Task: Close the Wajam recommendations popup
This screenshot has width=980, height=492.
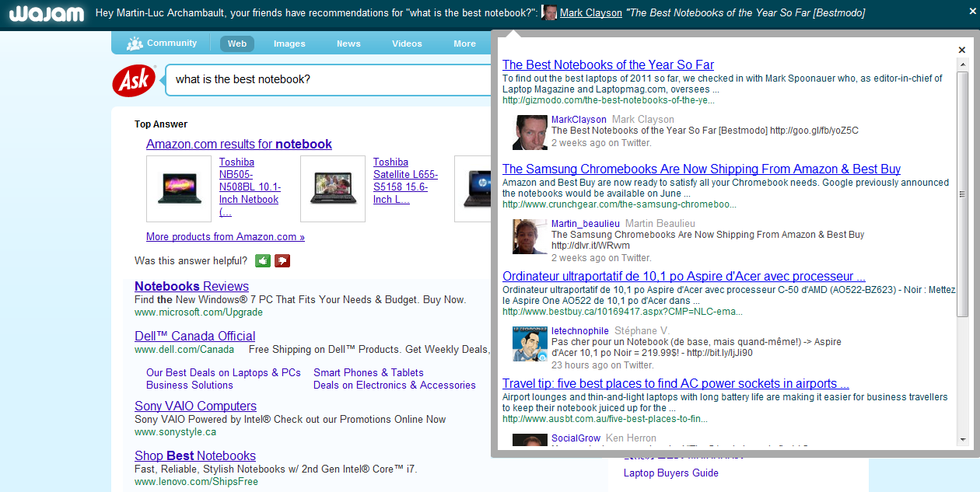Action: pyautogui.click(x=962, y=51)
